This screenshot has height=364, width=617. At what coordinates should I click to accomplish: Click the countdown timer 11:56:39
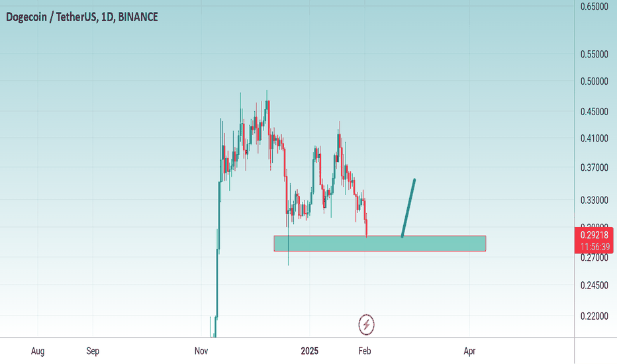click(x=595, y=247)
